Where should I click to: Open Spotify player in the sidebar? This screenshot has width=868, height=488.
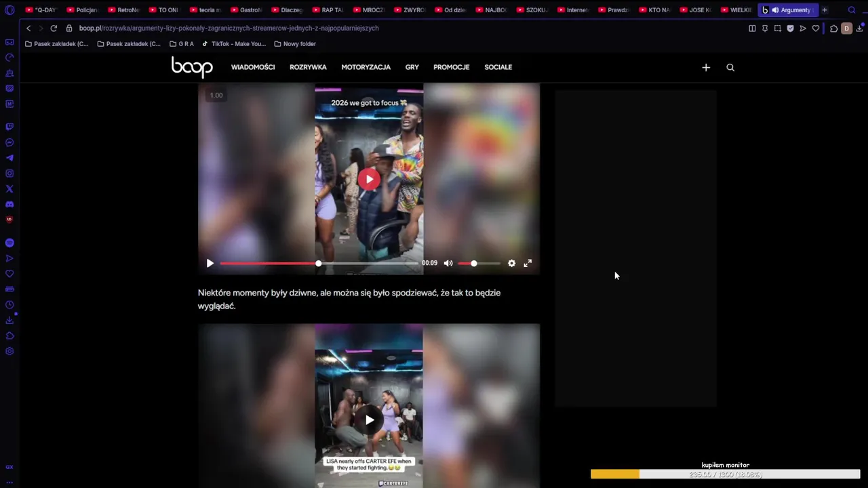click(9, 243)
